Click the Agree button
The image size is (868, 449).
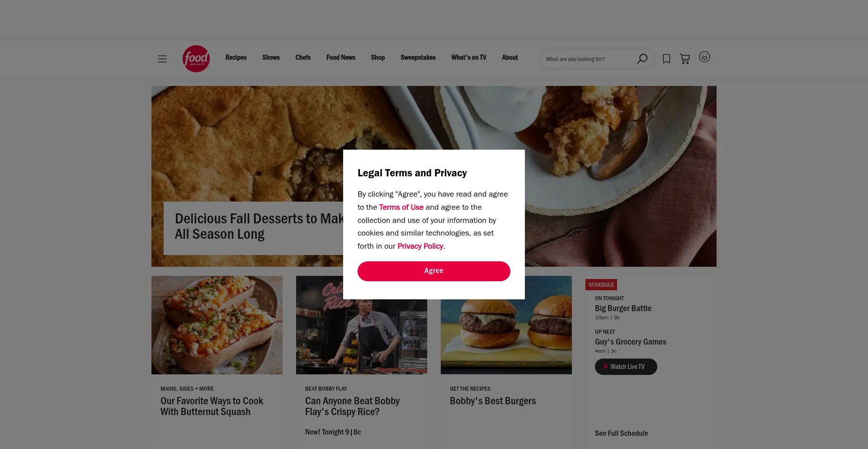[434, 271]
